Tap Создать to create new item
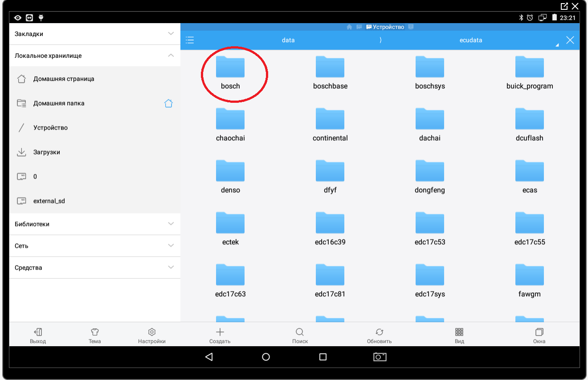This screenshot has width=588, height=380. pyautogui.click(x=220, y=336)
